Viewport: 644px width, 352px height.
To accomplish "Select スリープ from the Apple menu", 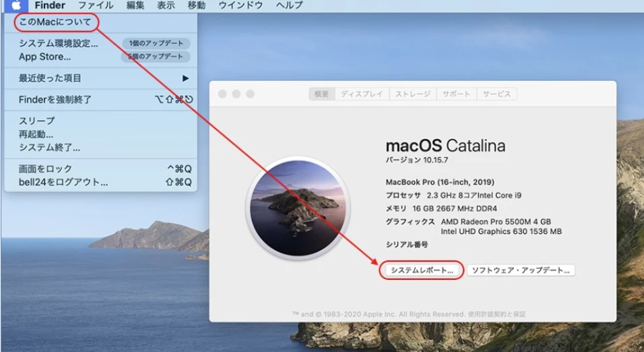I will [x=36, y=121].
